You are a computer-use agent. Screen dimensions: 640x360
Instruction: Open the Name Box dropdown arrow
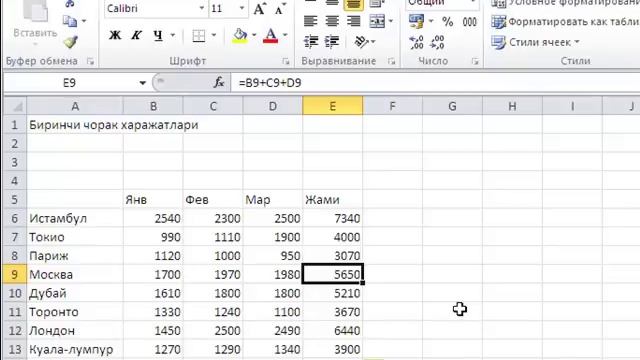[142, 83]
